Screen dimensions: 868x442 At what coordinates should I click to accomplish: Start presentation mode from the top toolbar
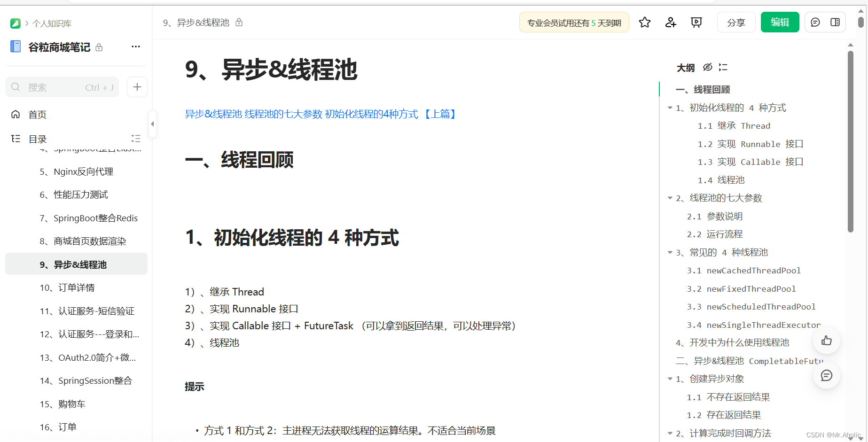[x=696, y=22]
